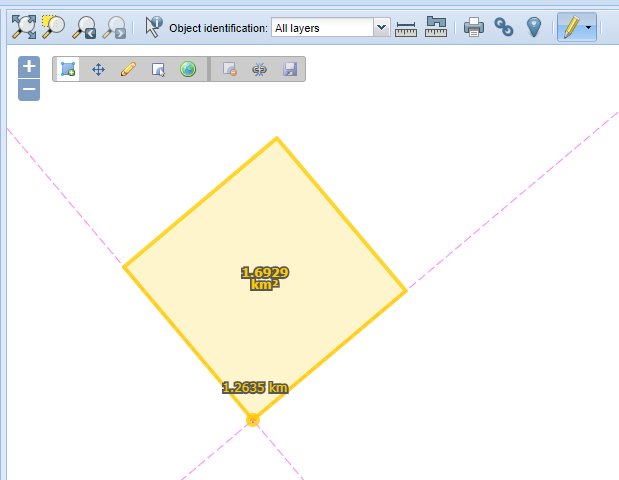Image resolution: width=619 pixels, height=480 pixels.
Task: Toggle the pencil redlining button
Action: tap(571, 27)
